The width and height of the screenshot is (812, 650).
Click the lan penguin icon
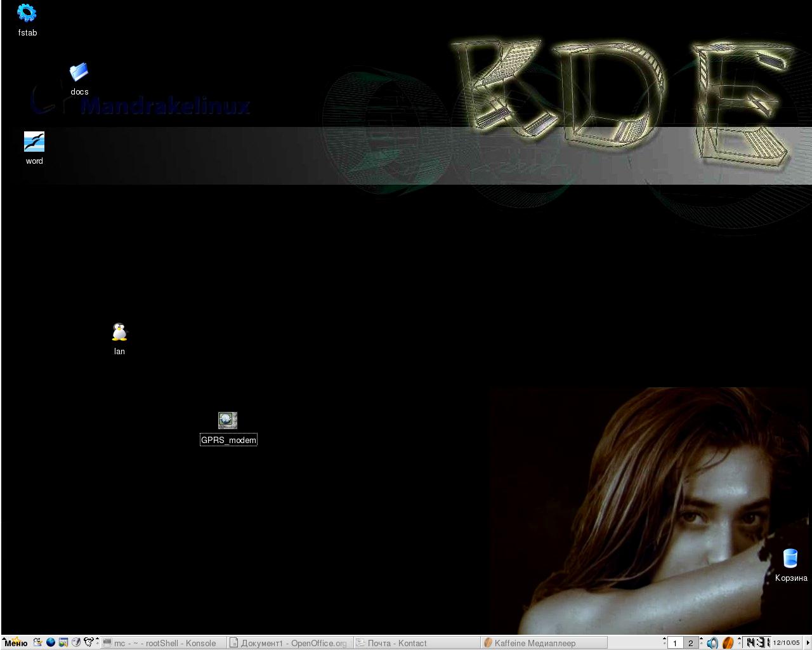(119, 333)
